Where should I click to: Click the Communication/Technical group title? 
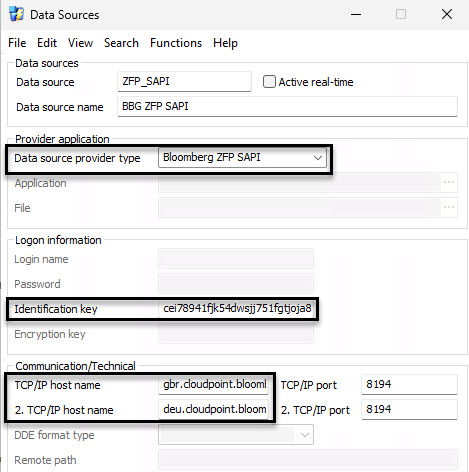click(x=75, y=366)
